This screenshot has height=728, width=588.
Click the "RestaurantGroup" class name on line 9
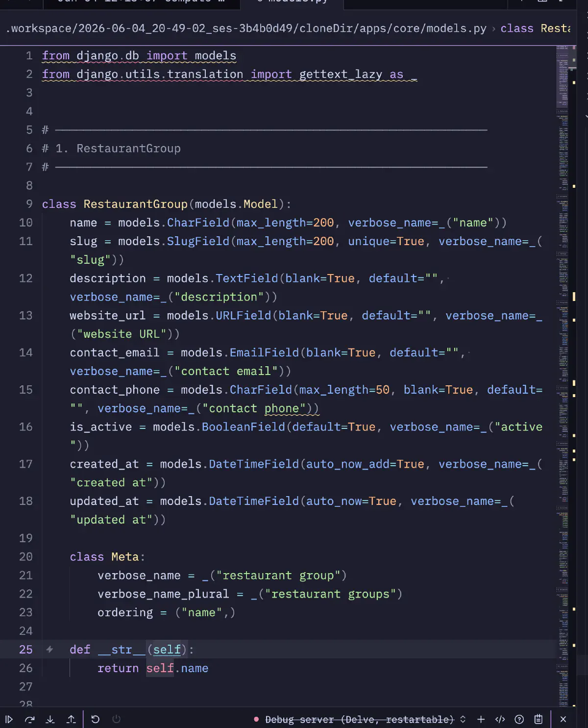tap(136, 204)
